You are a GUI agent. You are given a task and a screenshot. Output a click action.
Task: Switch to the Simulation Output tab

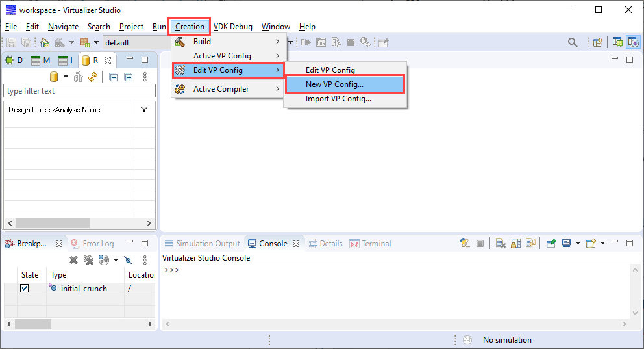click(x=203, y=243)
